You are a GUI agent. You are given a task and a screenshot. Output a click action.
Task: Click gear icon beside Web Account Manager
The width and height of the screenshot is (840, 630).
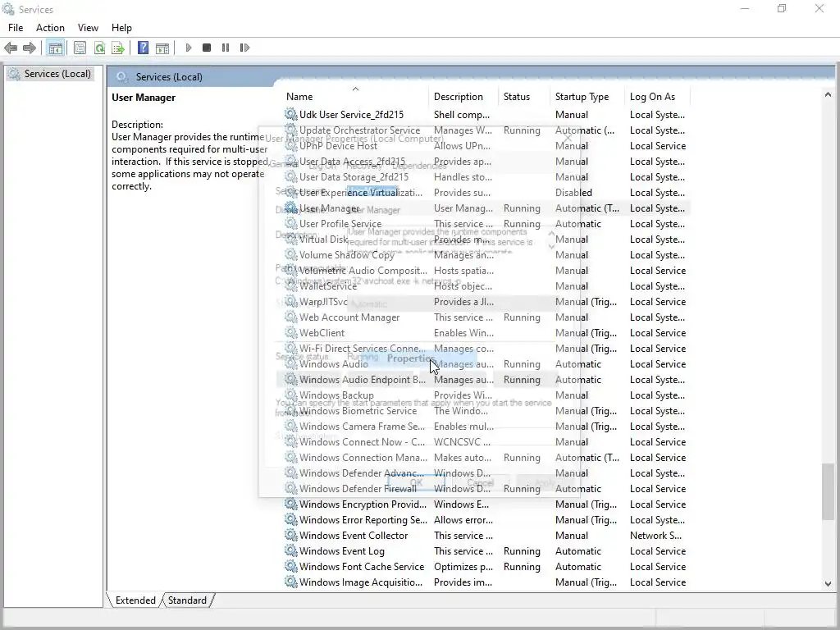point(291,317)
